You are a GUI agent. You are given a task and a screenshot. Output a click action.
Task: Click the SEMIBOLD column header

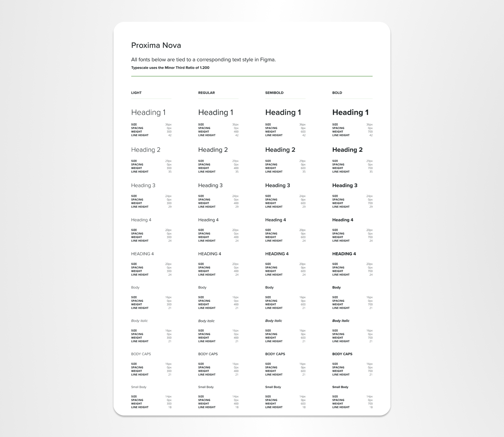[274, 93]
